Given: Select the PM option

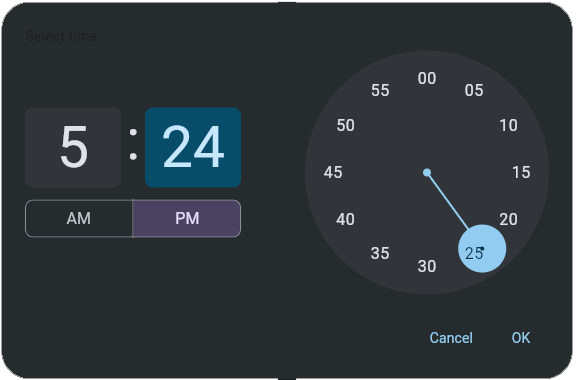Looking at the screenshot, I should (x=187, y=219).
